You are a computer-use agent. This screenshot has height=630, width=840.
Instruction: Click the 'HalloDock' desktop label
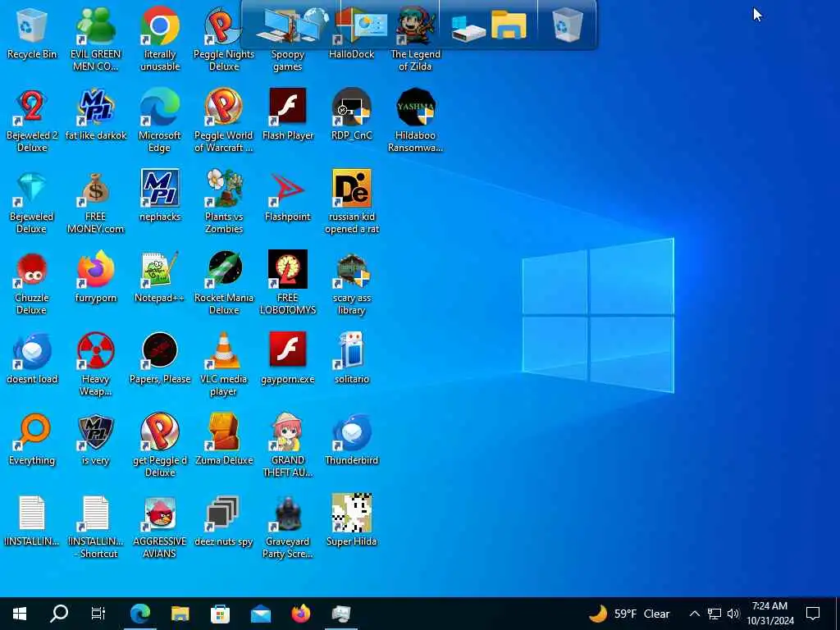351,54
